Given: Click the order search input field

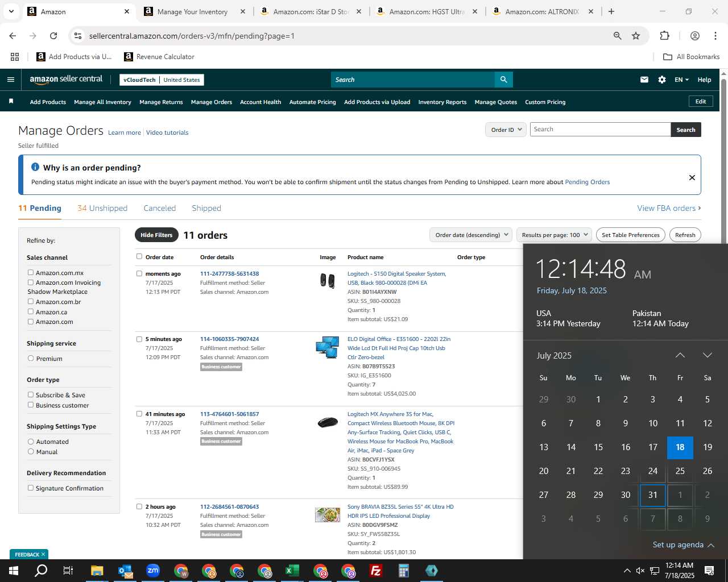Looking at the screenshot, I should tap(600, 130).
